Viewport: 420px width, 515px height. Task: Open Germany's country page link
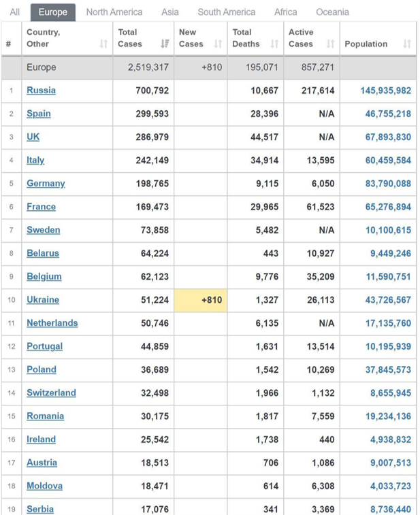pos(46,184)
